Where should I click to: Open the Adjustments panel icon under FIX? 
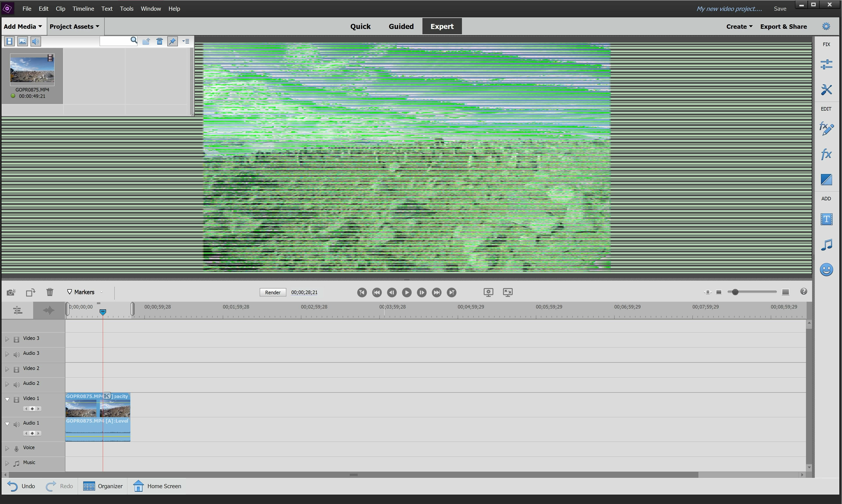826,64
